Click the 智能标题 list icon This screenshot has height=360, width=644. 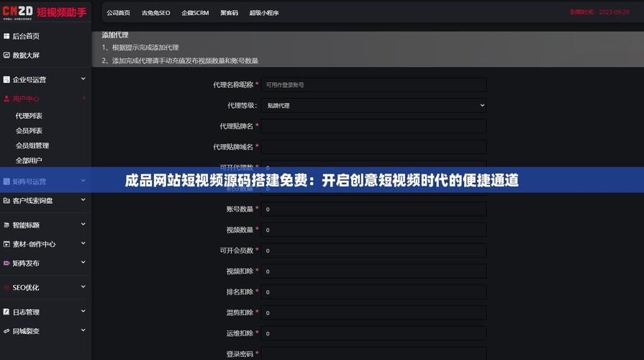pos(6,225)
